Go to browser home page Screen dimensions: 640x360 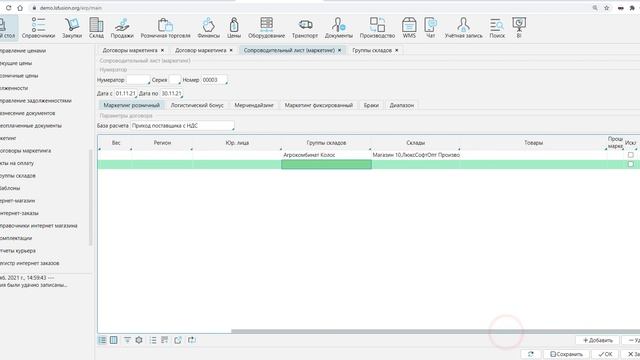(20, 8)
